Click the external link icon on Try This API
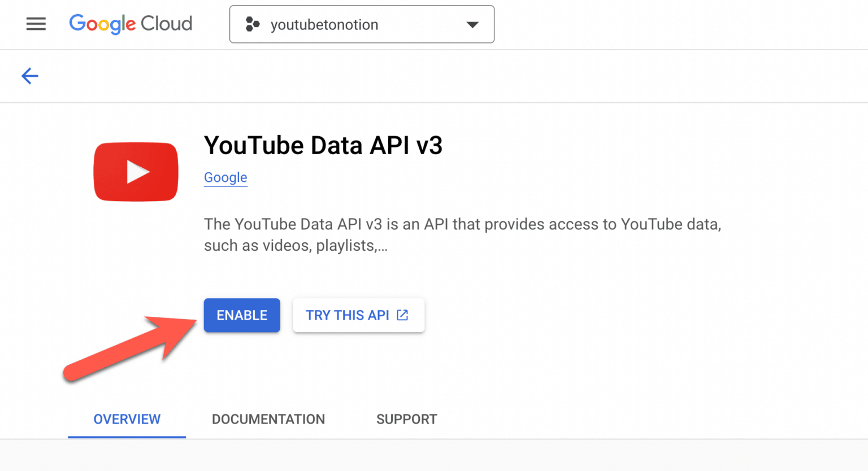This screenshot has height=471, width=868. click(402, 315)
